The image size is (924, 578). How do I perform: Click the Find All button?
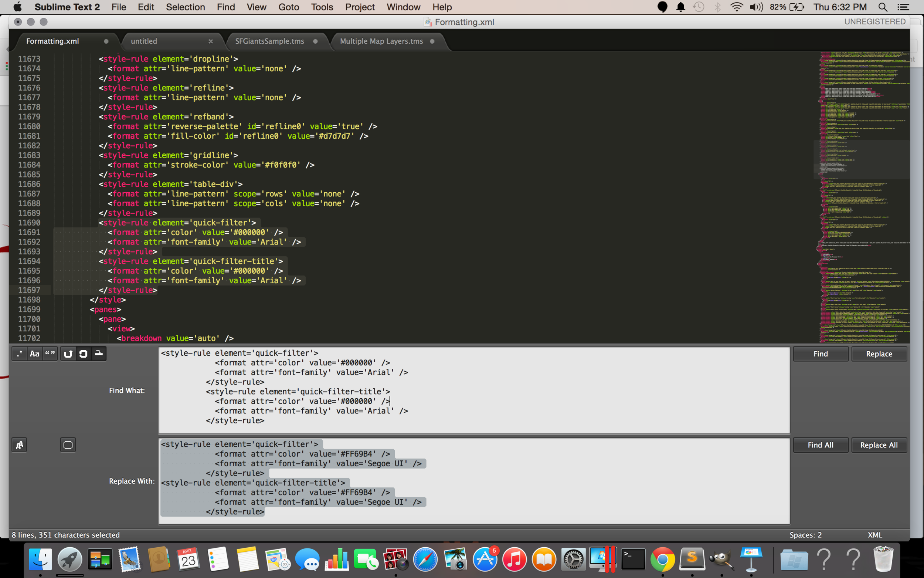[x=821, y=445]
